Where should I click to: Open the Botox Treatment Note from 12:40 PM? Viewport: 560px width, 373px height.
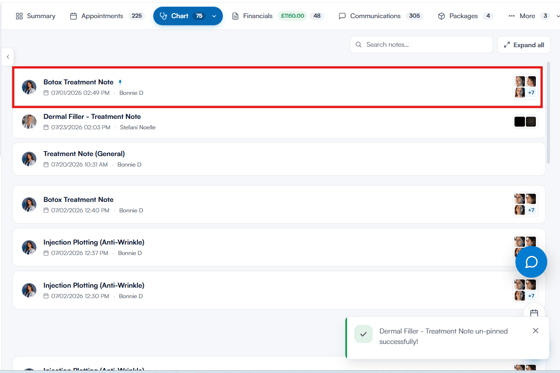pyautogui.click(x=279, y=204)
